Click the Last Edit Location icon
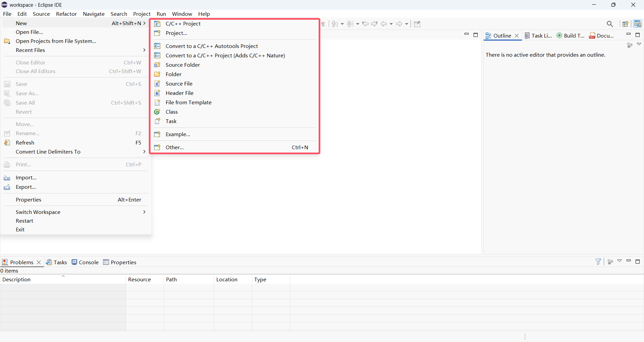This screenshot has width=644, height=342. tap(365, 24)
